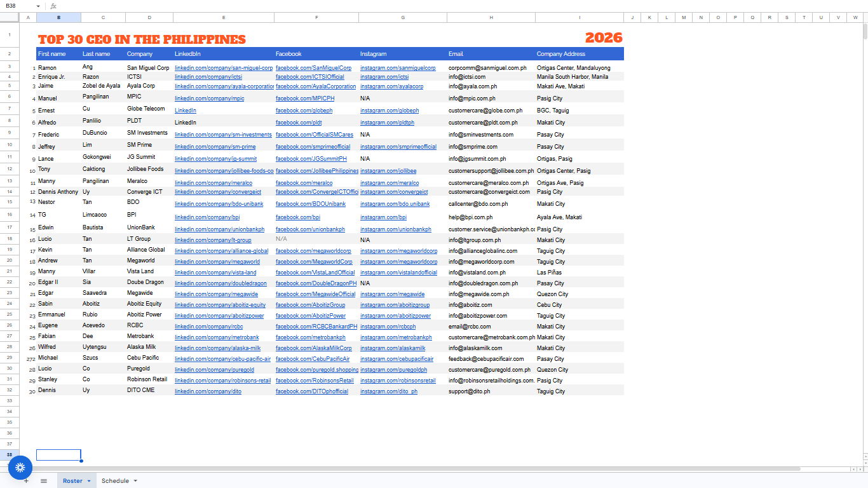Open instagram.com/jollibee link
This screenshot has height=488, width=868.
(x=388, y=171)
